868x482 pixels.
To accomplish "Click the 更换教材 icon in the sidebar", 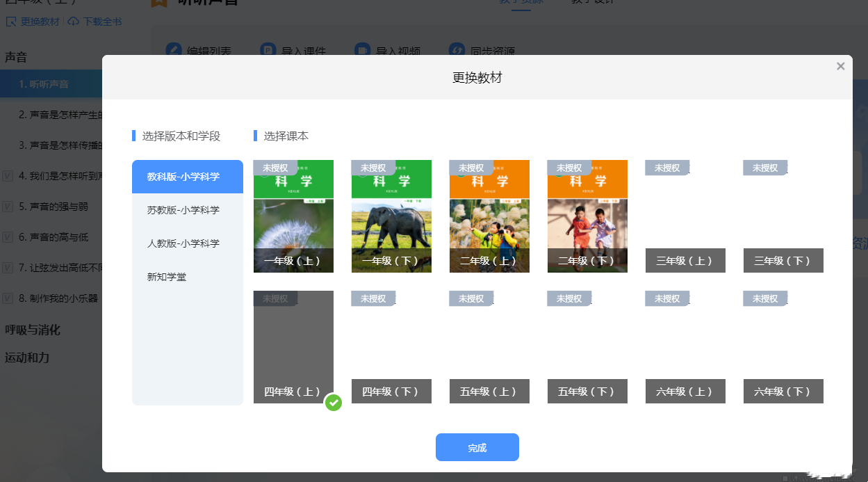I will click(11, 22).
